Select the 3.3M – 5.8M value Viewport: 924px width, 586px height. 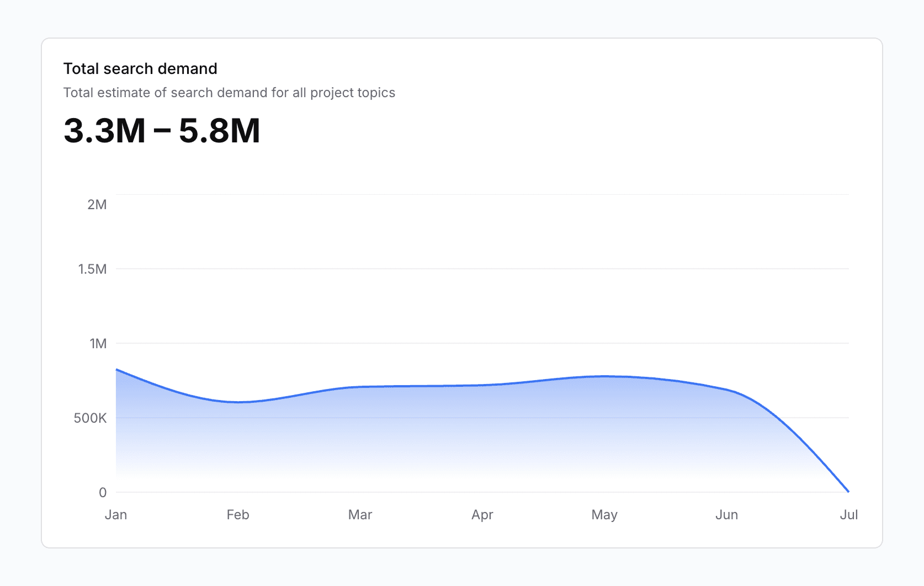[161, 131]
